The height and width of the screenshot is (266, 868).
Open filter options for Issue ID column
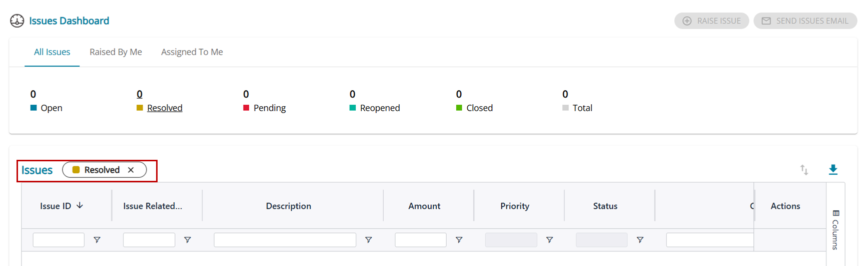(97, 240)
